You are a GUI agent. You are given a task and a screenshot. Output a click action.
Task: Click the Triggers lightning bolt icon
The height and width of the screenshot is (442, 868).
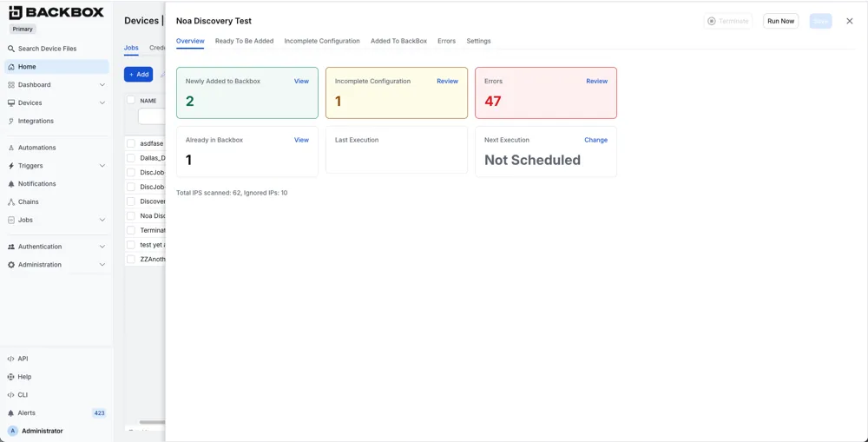coord(11,166)
